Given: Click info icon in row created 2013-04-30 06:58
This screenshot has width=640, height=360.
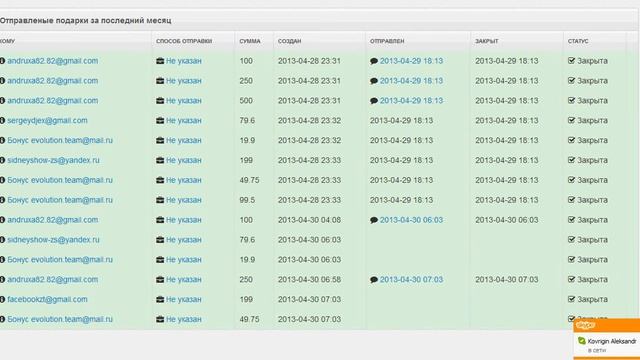Looking at the screenshot, I should [x=2, y=280].
